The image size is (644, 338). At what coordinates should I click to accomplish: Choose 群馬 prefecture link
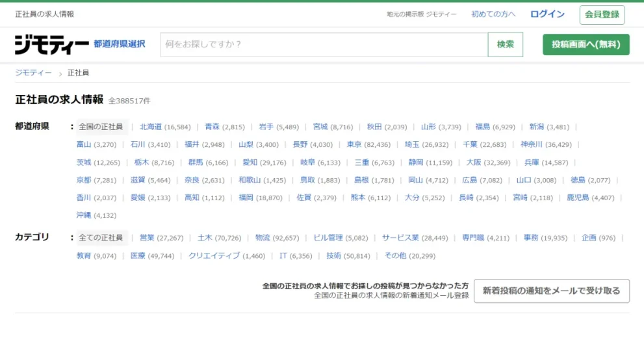(x=196, y=162)
